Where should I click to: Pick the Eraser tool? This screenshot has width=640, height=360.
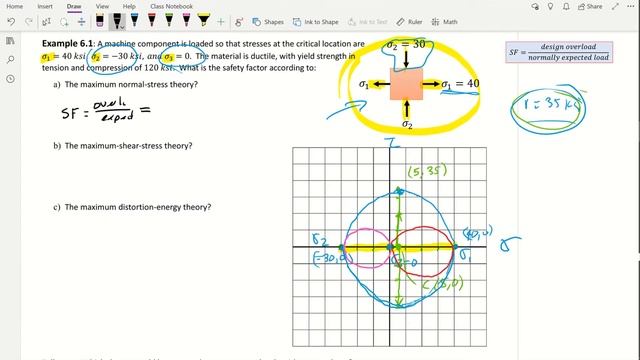click(x=100, y=21)
